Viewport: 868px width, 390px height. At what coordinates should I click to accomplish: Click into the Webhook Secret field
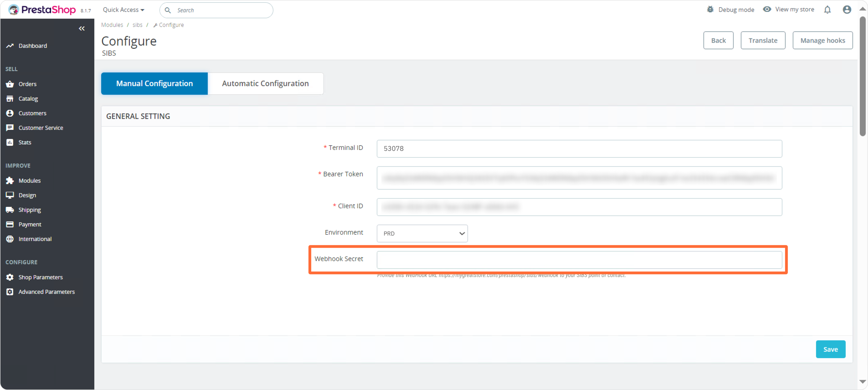pos(579,260)
